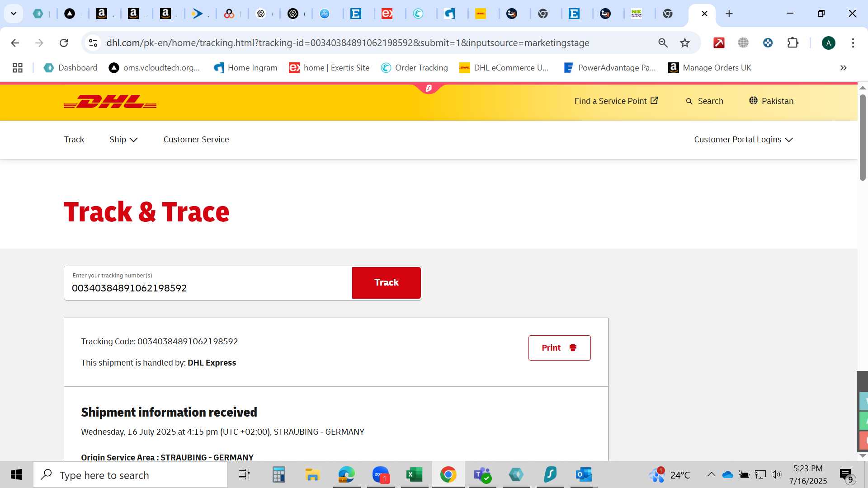Open the red arrow extension icon

(719, 43)
